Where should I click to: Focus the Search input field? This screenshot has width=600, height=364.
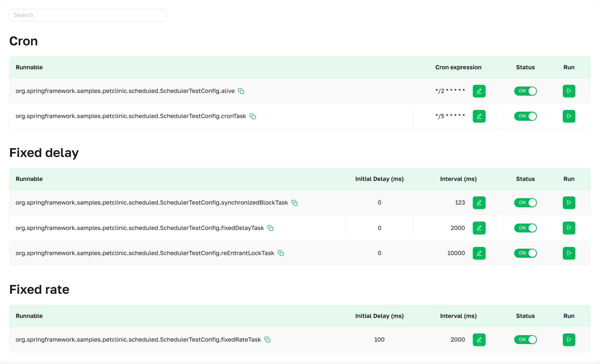pos(88,15)
